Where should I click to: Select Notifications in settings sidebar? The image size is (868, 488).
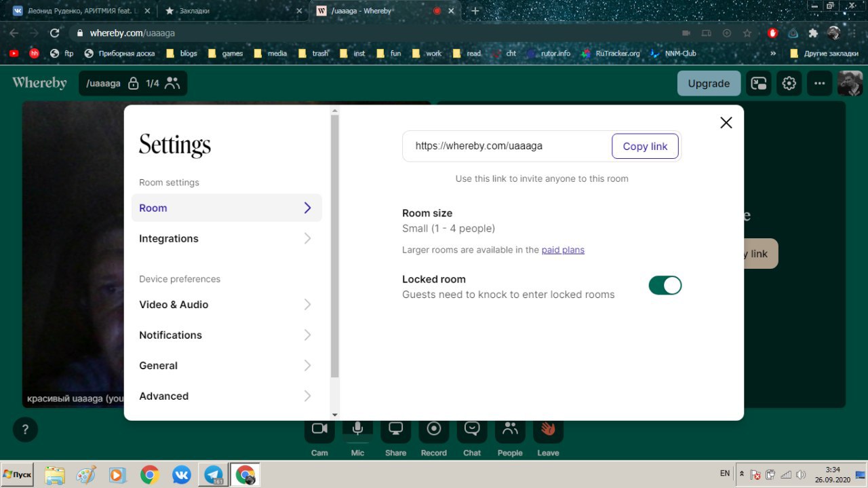coord(226,335)
